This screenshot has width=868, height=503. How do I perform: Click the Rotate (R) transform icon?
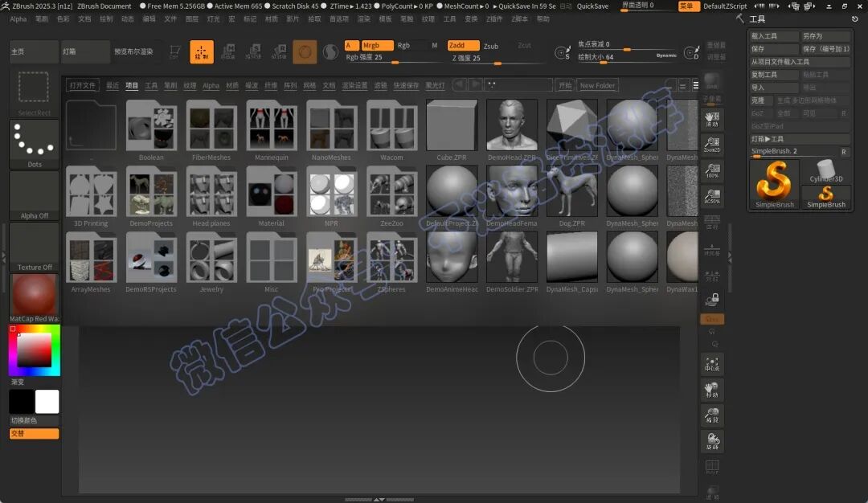[278, 51]
